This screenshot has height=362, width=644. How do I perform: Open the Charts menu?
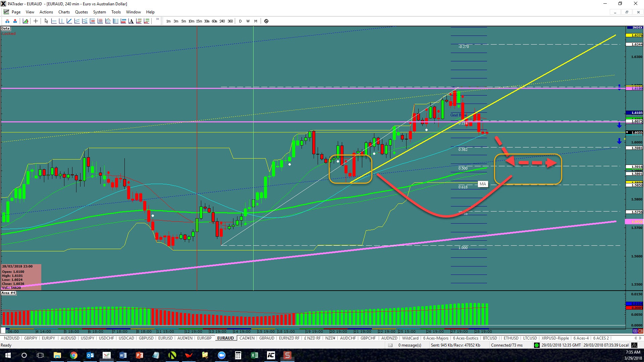tap(64, 12)
